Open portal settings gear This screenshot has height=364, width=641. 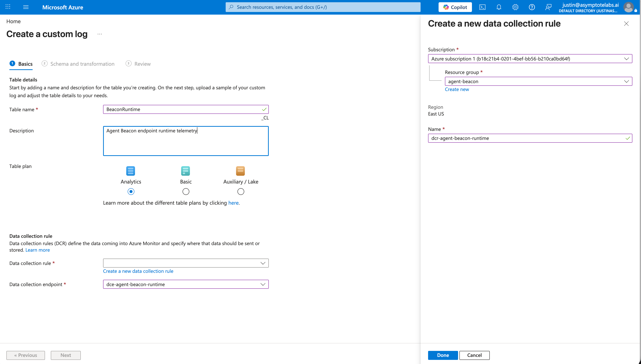[x=515, y=7]
